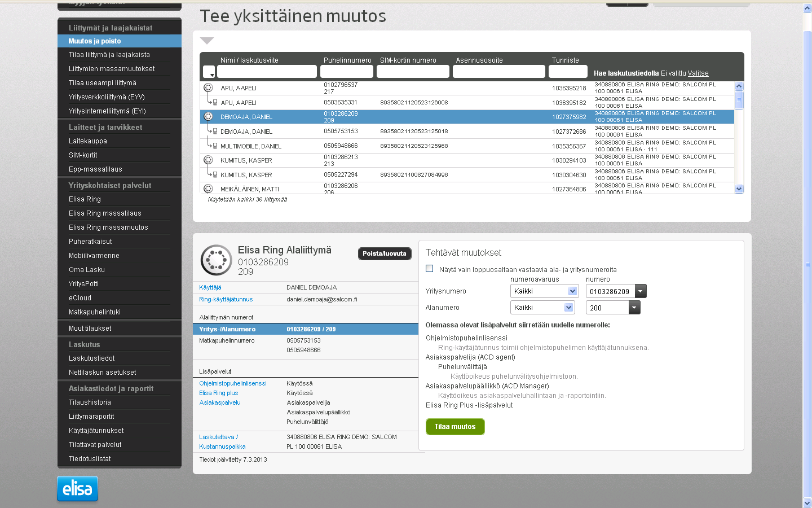Click the Nimi / laskutusviite filter field

[x=267, y=72]
